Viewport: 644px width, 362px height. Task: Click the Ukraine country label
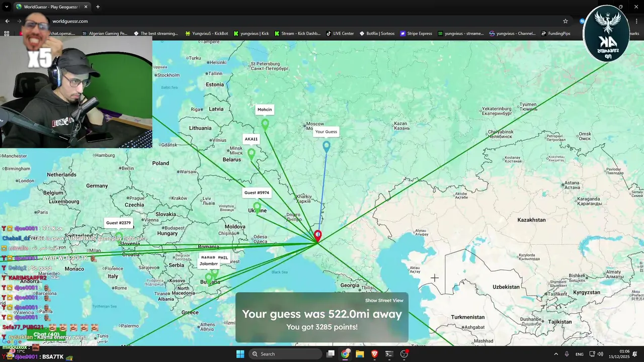257,211
